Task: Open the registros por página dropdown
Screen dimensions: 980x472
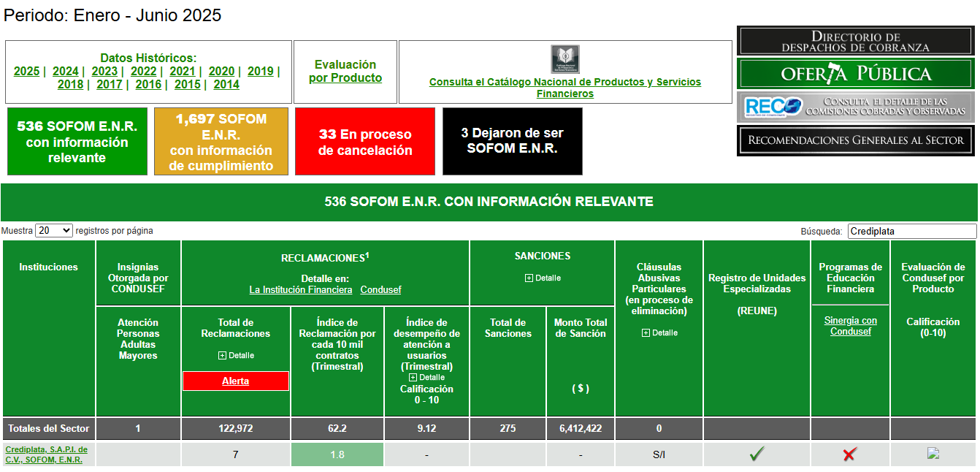Action: [54, 230]
